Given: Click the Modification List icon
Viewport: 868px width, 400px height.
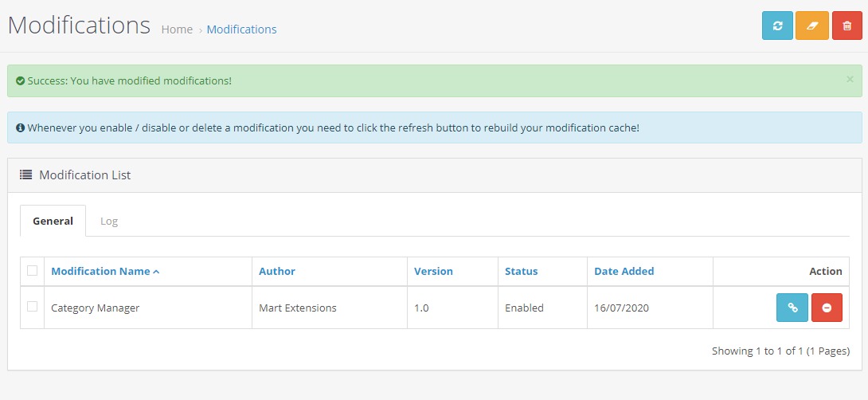Looking at the screenshot, I should 26,175.
